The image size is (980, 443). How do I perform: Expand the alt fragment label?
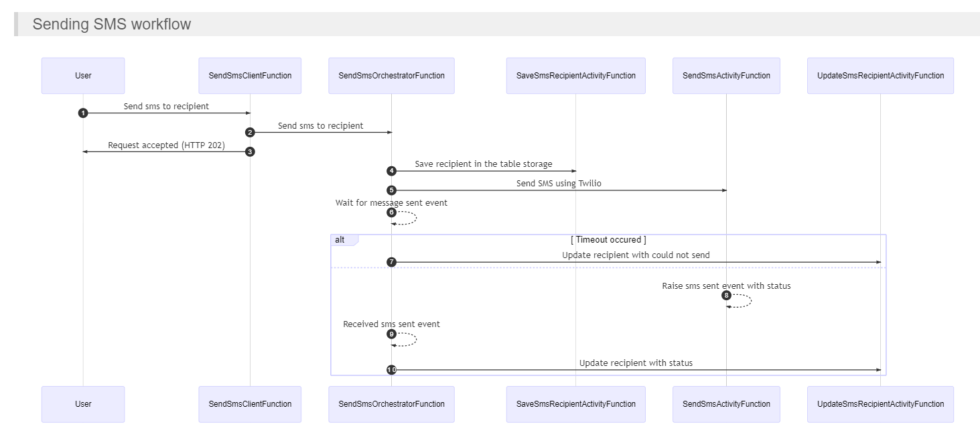pyautogui.click(x=340, y=239)
